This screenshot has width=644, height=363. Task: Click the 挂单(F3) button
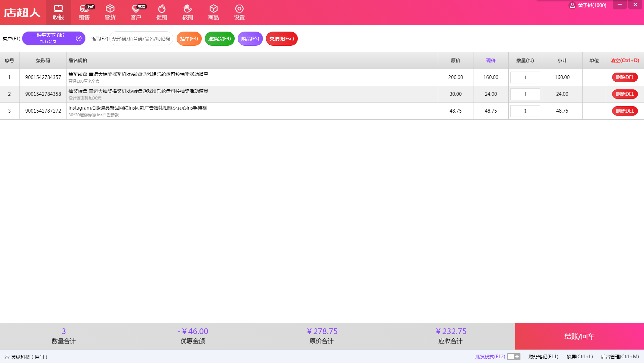(189, 39)
